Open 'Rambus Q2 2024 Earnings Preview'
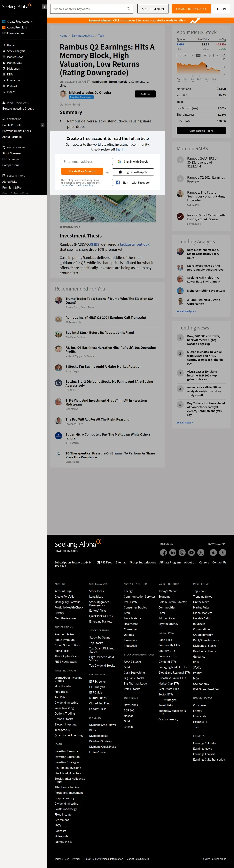The width and height of the screenshot is (234, 868). click(x=206, y=179)
